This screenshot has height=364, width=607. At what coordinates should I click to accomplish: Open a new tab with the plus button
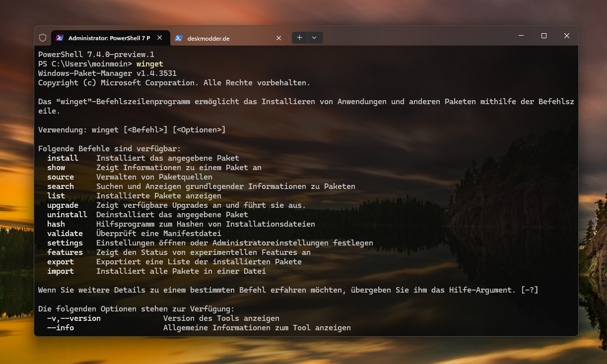point(299,38)
